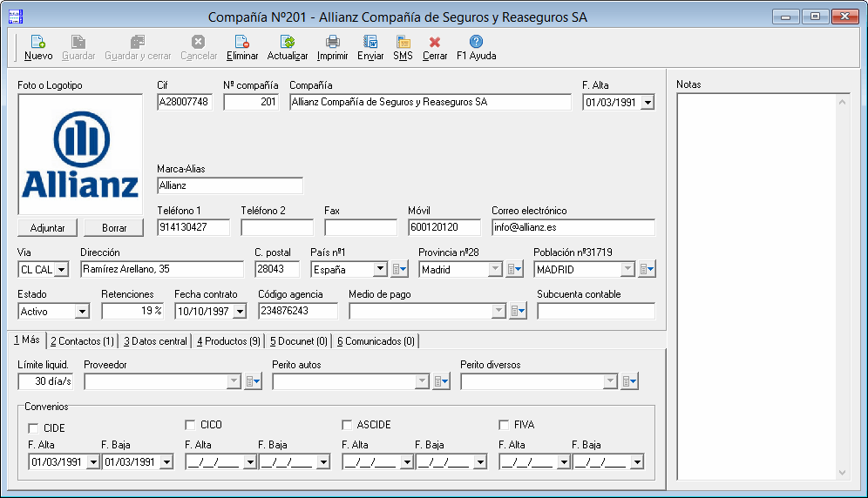Screen dimensions: 868x498
Task: Click the Subcuenta contable field
Action: [x=596, y=311]
